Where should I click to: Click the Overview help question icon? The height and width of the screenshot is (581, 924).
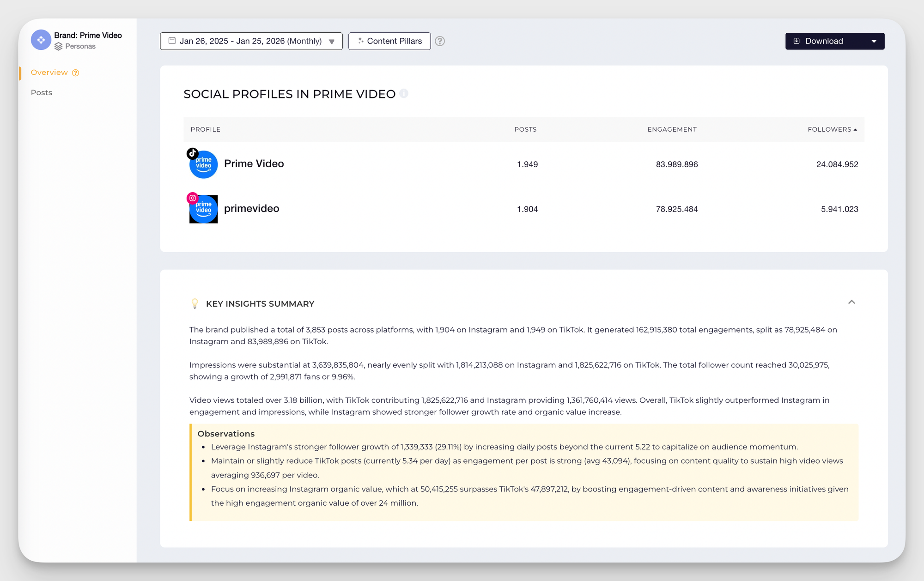76,73
